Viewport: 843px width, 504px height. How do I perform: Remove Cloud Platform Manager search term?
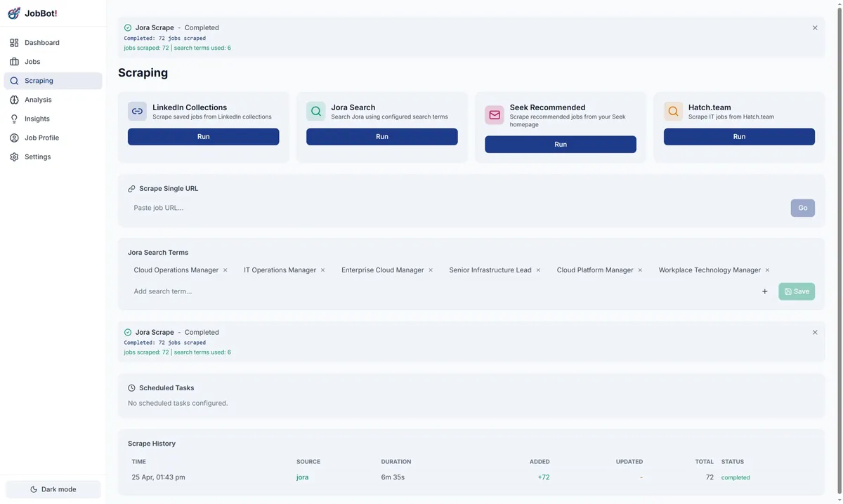(640, 270)
